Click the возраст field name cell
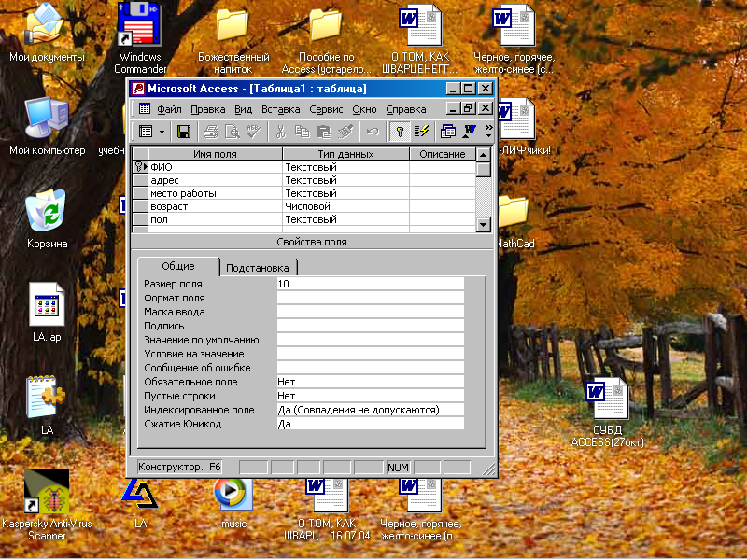 pos(216,206)
